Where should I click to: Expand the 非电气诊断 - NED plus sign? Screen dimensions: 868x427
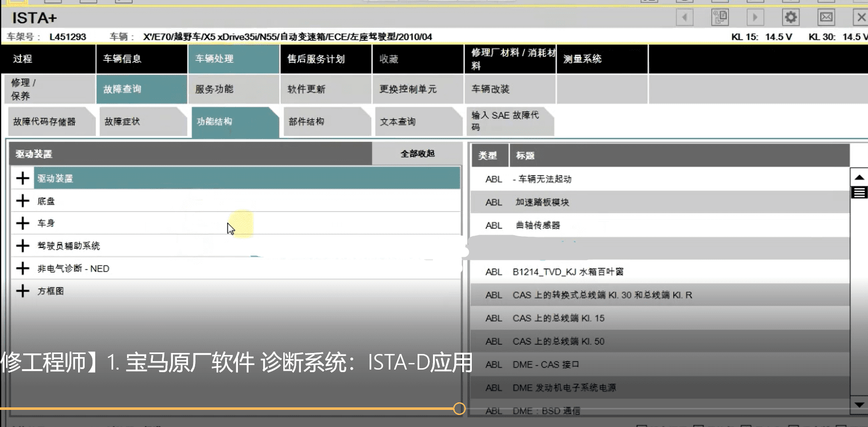(x=23, y=268)
